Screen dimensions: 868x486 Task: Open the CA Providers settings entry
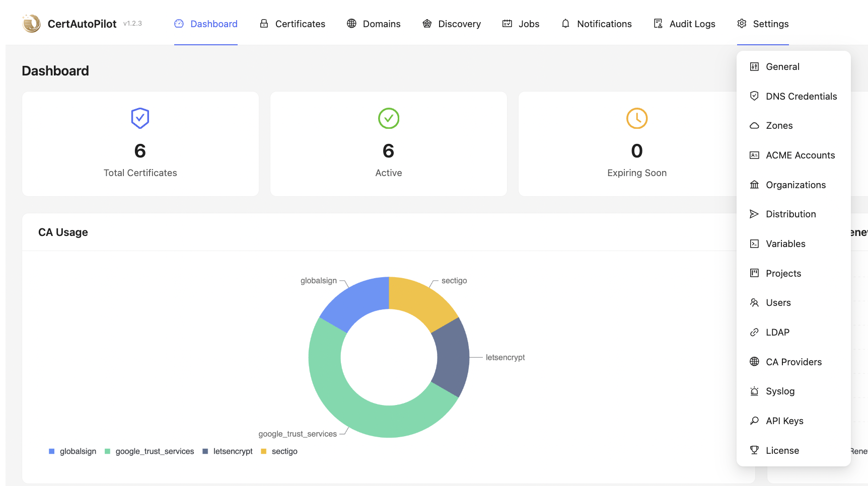(x=793, y=362)
